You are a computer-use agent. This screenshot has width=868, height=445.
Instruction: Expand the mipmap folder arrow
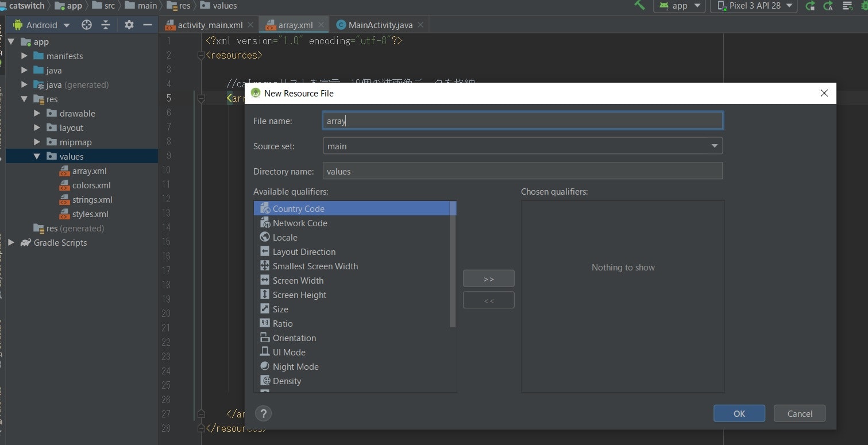click(37, 142)
